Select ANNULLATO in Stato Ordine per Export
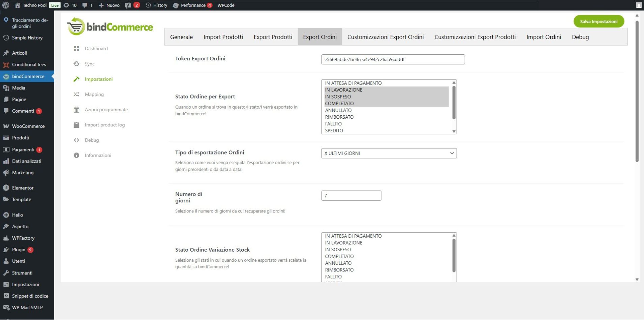The height and width of the screenshot is (320, 644). click(338, 110)
